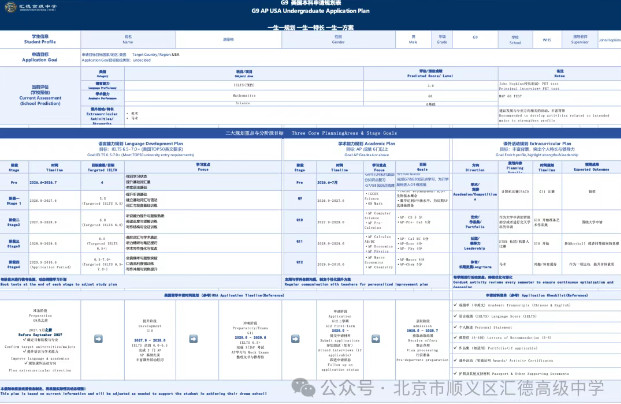Image resolution: width=621 pixels, height=404 pixels.
Task: Click the Application Checklist (Reference) heading
Action: click(x=537, y=295)
